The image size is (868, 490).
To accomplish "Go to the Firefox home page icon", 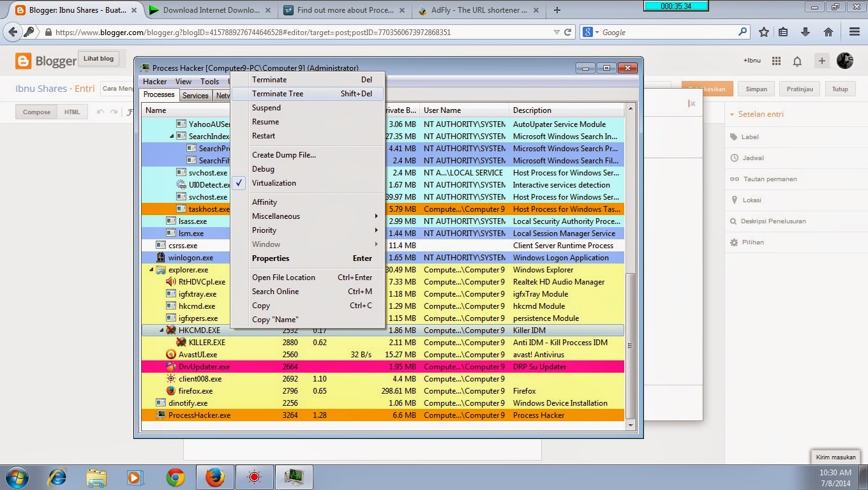I will pyautogui.click(x=828, y=32).
